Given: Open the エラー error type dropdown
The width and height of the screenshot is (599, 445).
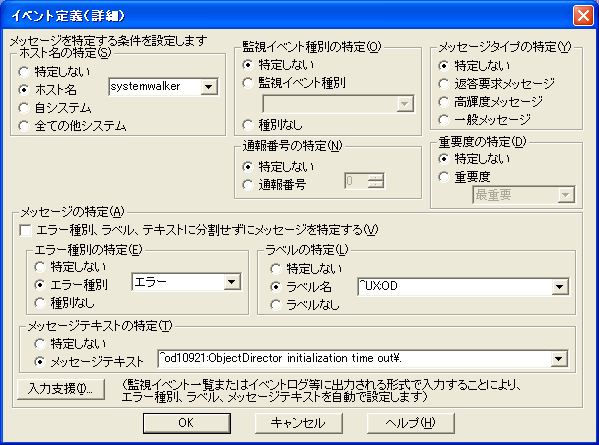Looking at the screenshot, I should [232, 282].
